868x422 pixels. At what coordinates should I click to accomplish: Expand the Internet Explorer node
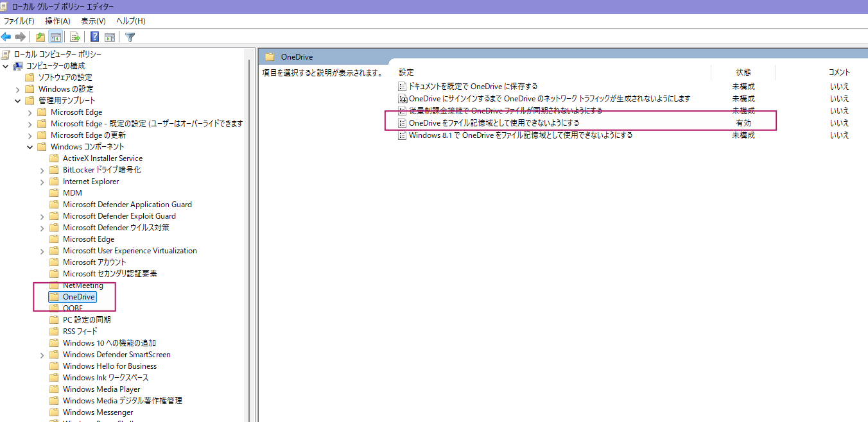click(42, 181)
